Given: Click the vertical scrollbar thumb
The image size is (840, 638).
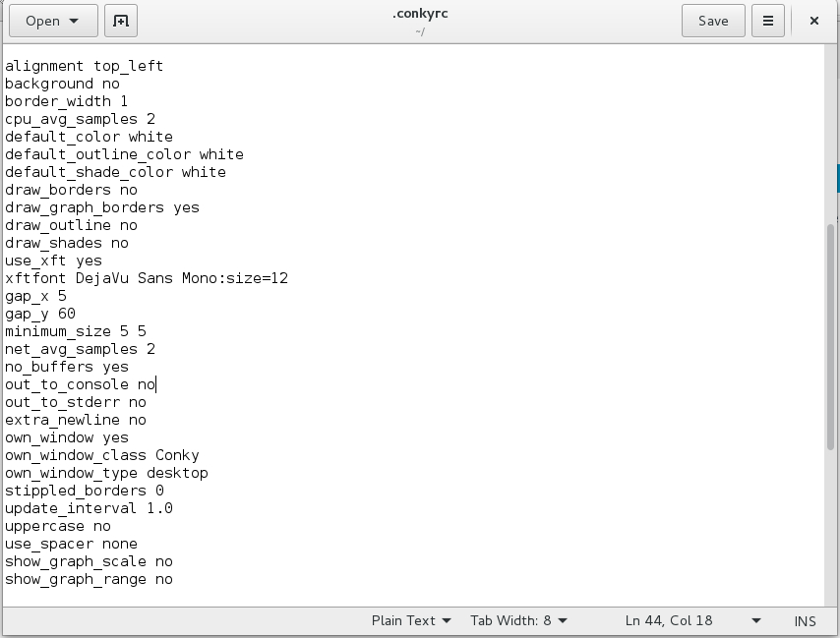Looking at the screenshot, I should 830,334.
